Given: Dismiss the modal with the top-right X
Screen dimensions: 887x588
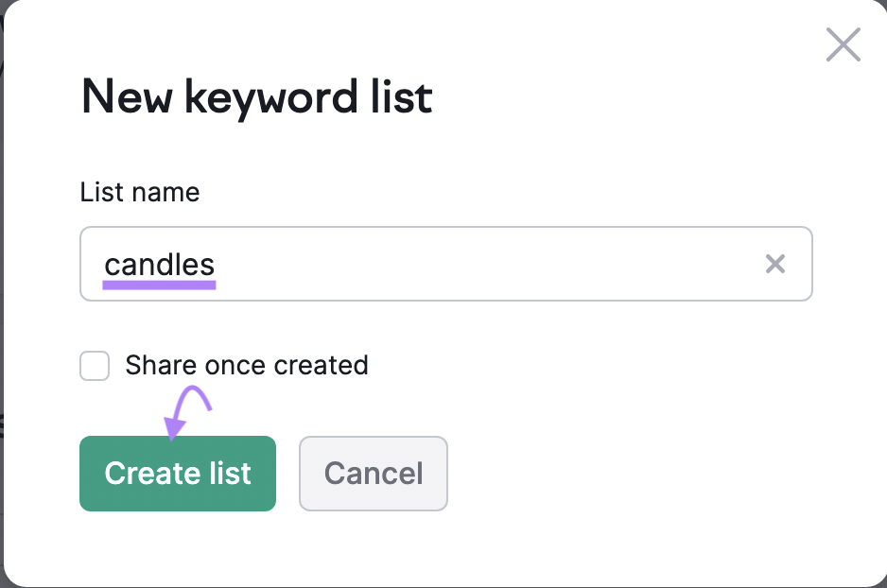Looking at the screenshot, I should click(x=843, y=44).
